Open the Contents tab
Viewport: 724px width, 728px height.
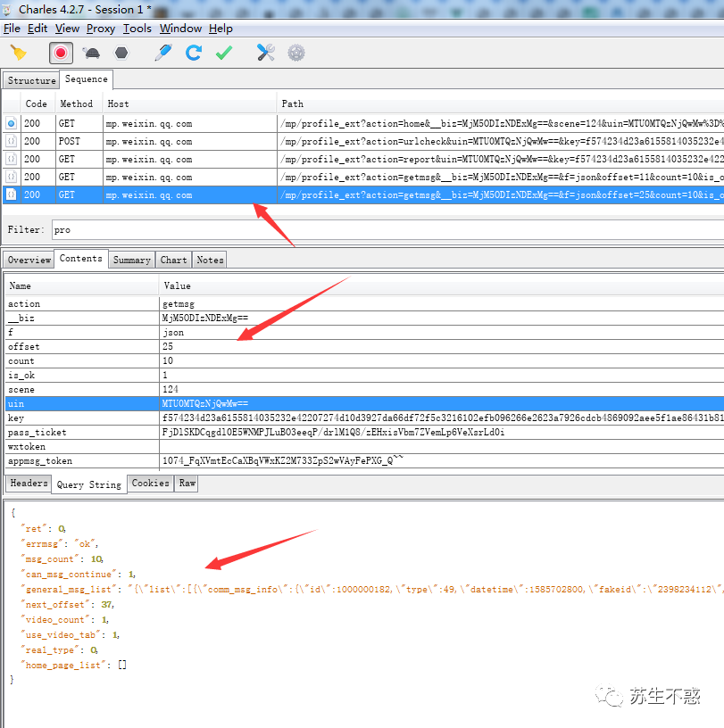(81, 258)
